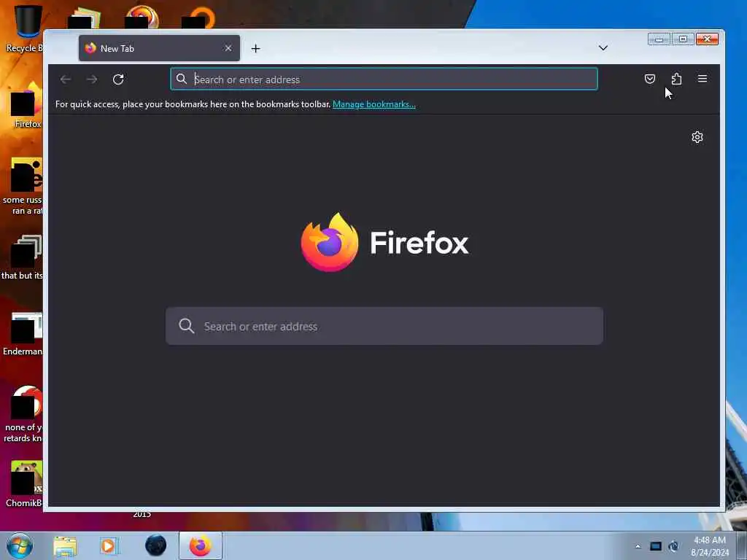Select the Firefox desktop shortcut
747x560 pixels.
(x=27, y=106)
